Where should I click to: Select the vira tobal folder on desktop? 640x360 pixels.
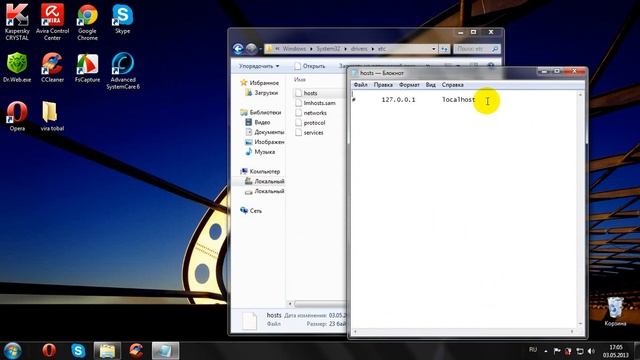coord(52,116)
